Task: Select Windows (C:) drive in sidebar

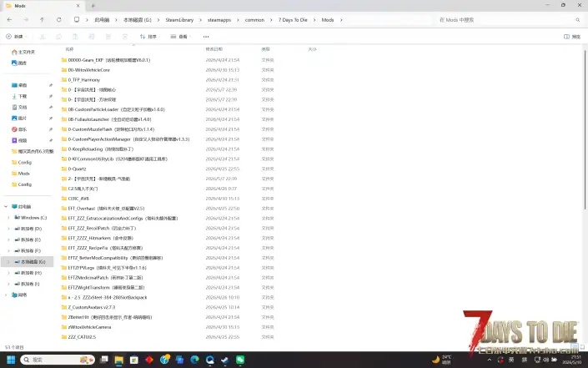Action: coord(30,218)
